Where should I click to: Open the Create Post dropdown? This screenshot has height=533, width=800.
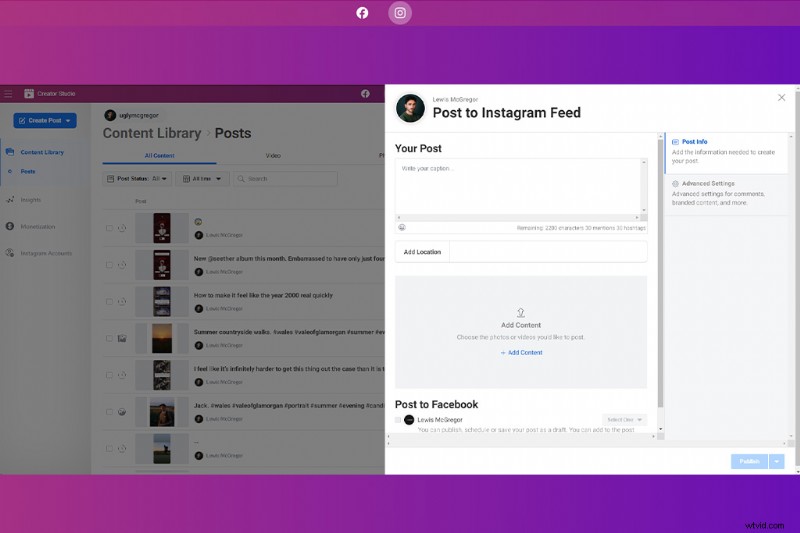tap(45, 120)
